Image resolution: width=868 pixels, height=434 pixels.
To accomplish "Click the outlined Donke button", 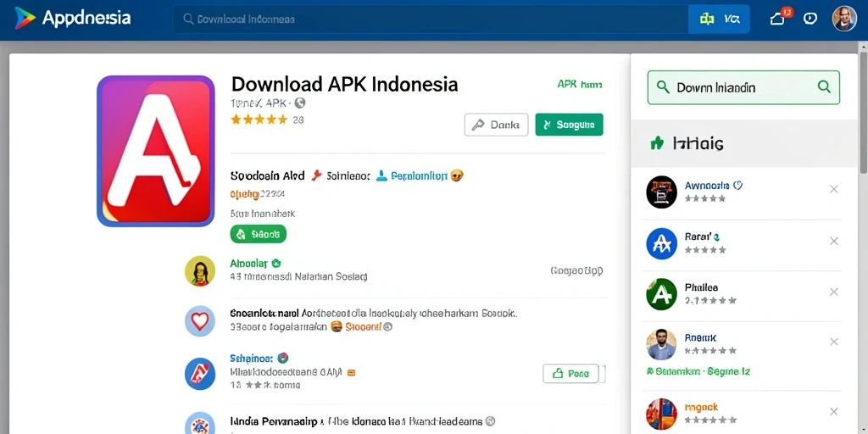I will pos(496,125).
